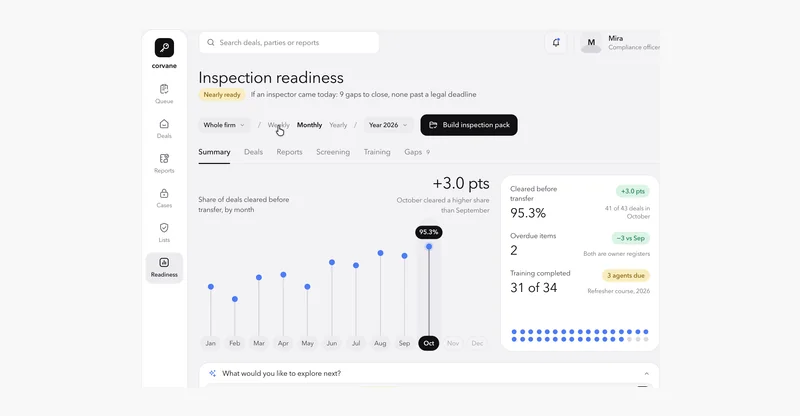Open the Cases sidebar item
The width and height of the screenshot is (800, 416).
tap(164, 198)
